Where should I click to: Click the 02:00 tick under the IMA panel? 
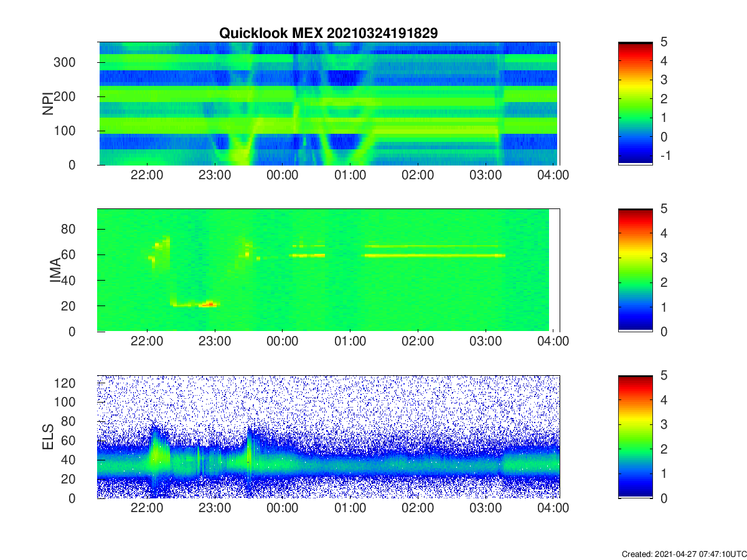tap(418, 342)
